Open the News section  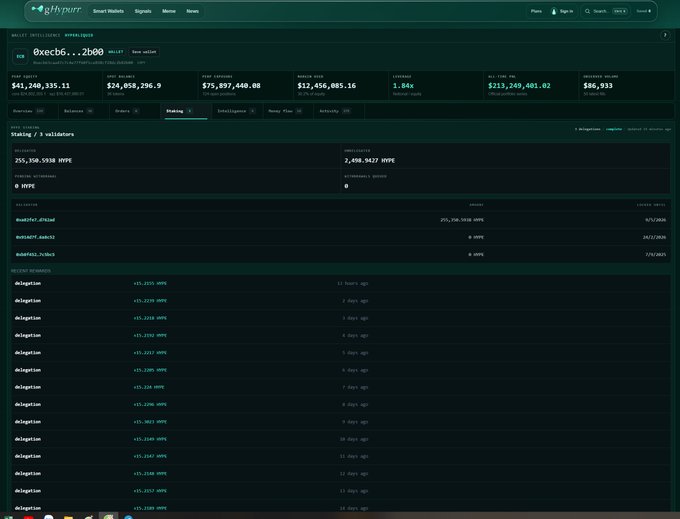(193, 11)
